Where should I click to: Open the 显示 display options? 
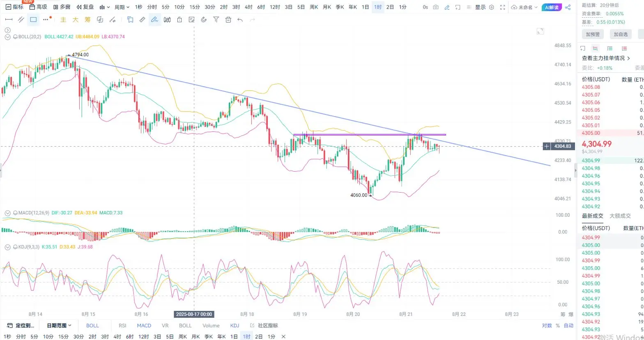pos(480,7)
